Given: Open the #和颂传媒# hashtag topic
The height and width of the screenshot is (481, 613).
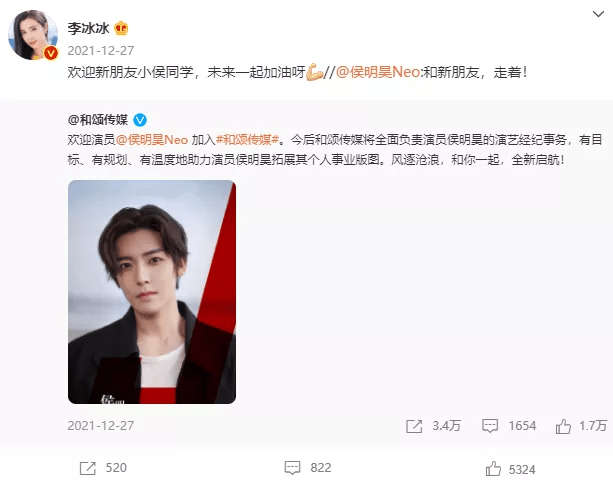Looking at the screenshot, I should [247, 140].
